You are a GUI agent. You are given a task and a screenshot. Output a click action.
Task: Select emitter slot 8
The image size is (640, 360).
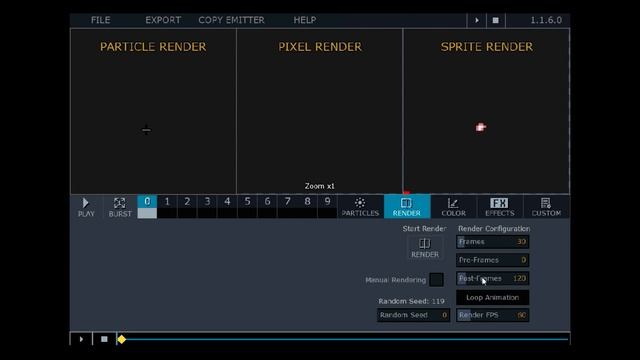pyautogui.click(x=307, y=207)
